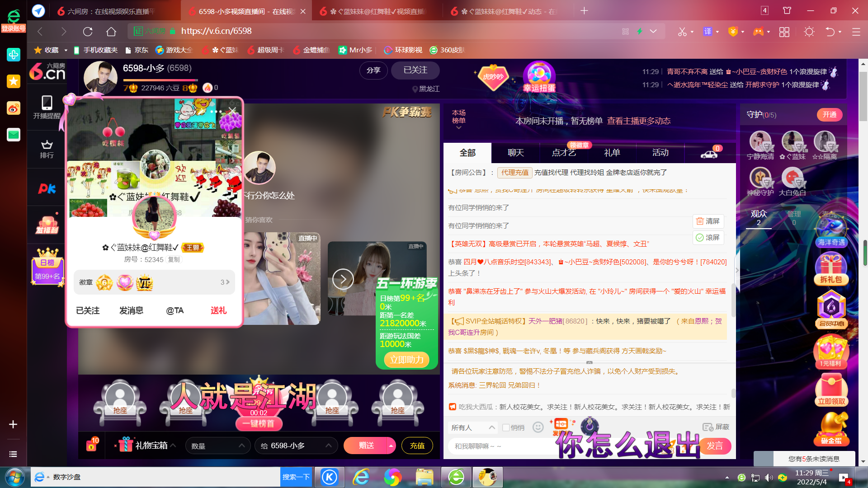The height and width of the screenshot is (488, 868).
Task: Click 立即助力 green button
Action: pos(406,360)
